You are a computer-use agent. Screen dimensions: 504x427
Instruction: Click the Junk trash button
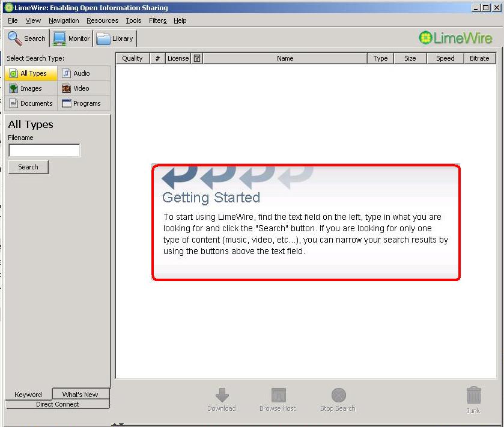coord(473,400)
